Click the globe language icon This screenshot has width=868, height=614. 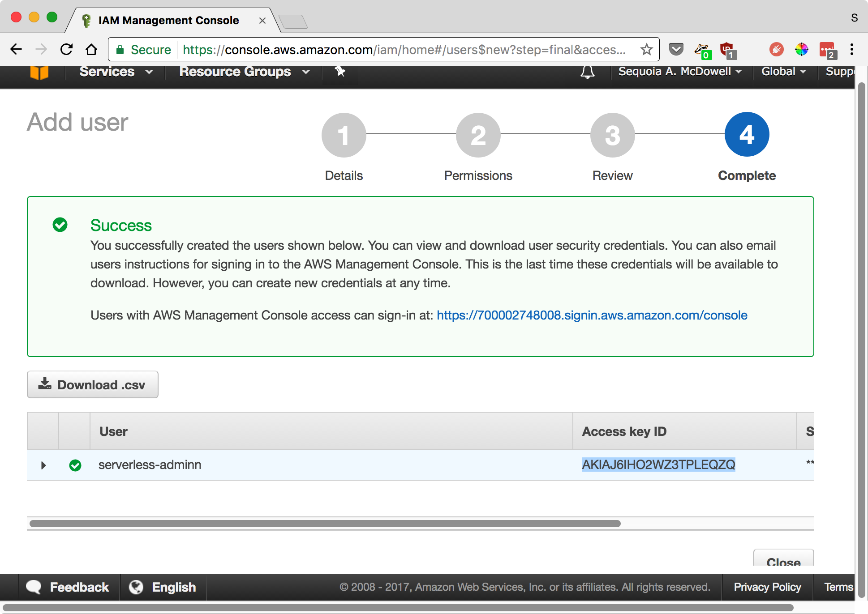point(136,587)
